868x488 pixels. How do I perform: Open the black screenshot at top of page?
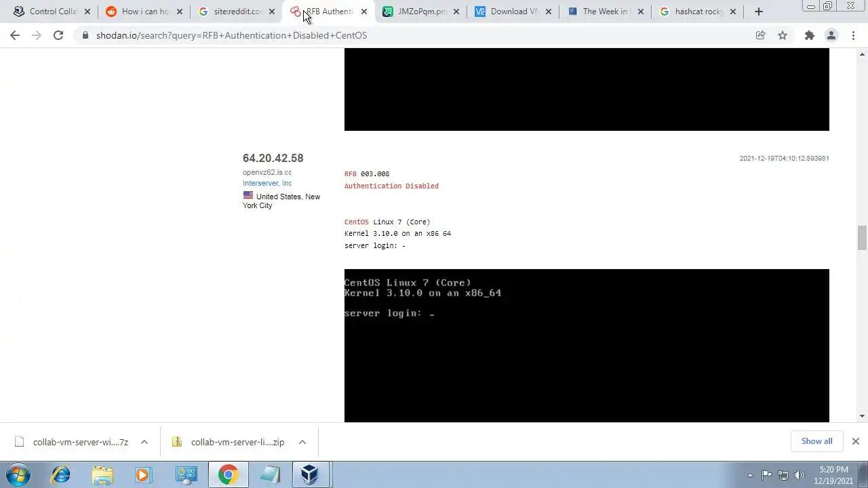pyautogui.click(x=587, y=89)
